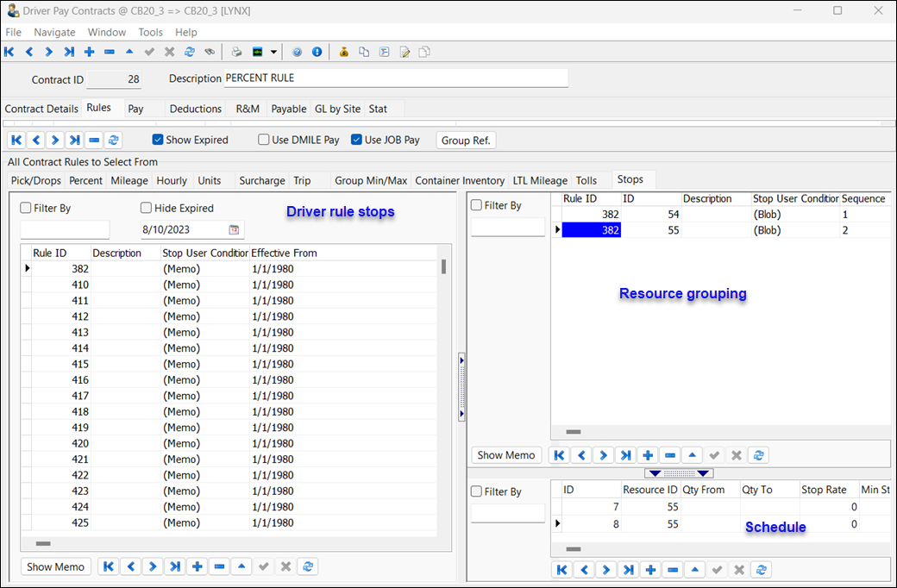Add a stop rule in the Driver rule stops navigator

198,566
